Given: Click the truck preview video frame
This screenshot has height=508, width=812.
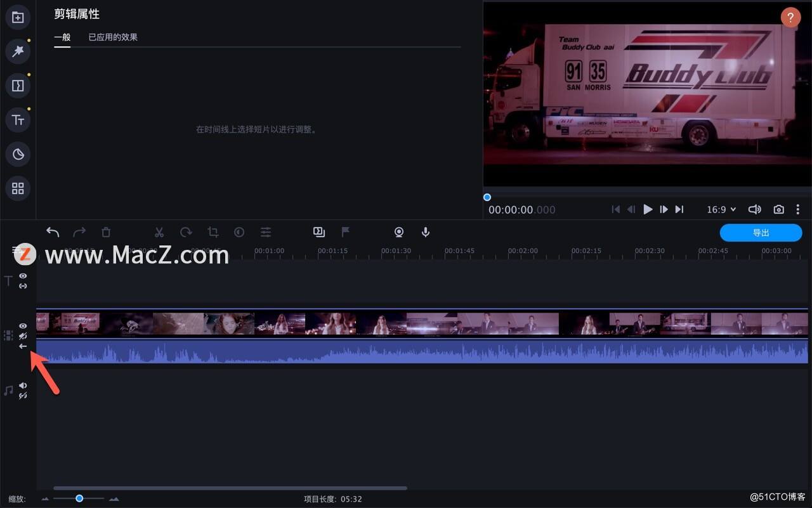Looking at the screenshot, I should click(x=647, y=94).
